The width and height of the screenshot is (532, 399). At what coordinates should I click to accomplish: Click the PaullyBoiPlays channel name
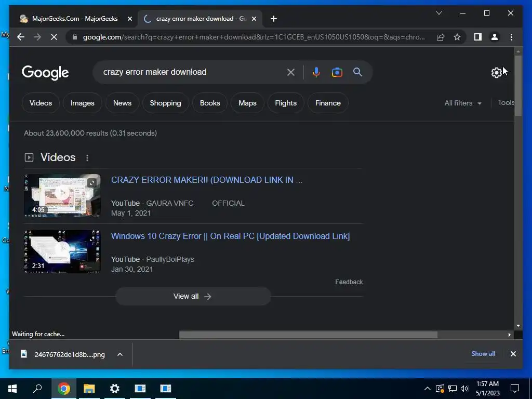pos(170,259)
